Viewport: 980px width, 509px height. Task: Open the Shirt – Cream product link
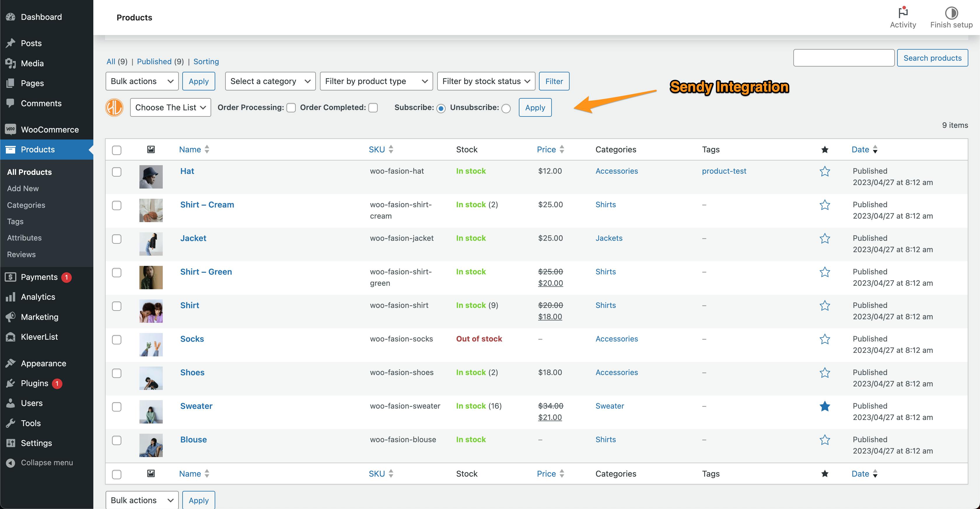207,205
